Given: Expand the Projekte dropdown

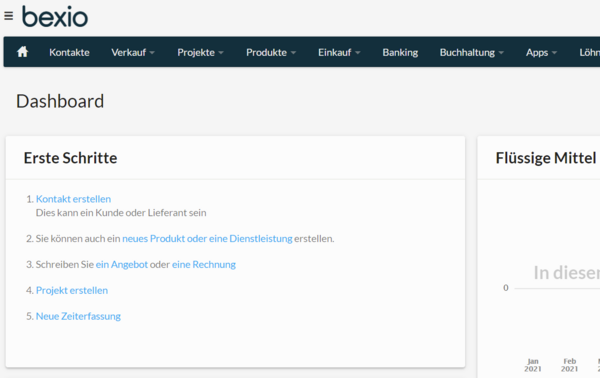Looking at the screenshot, I should tap(200, 52).
